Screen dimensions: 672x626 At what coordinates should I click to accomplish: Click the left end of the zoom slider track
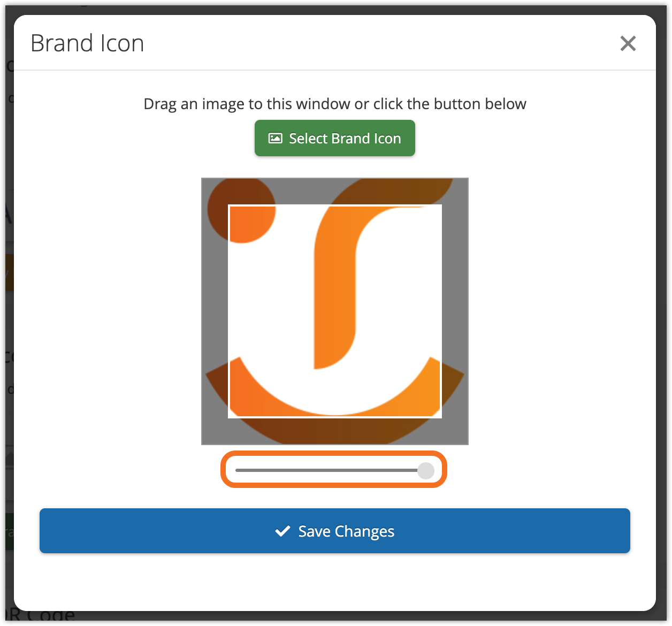(238, 470)
